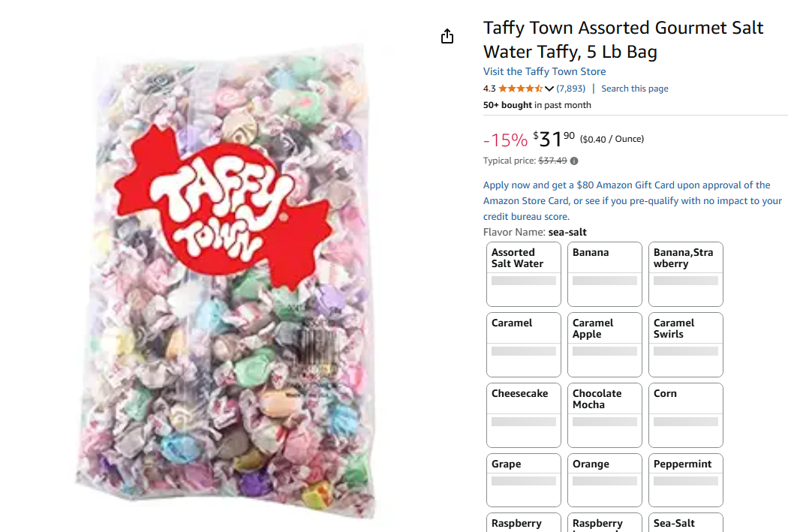Select the Caramel flavor option
The image size is (788, 532).
(524, 344)
